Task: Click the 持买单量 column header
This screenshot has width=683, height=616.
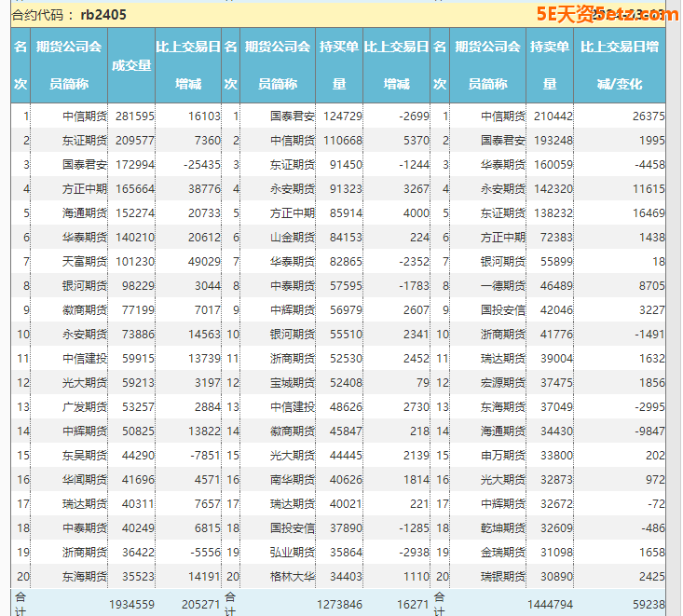Action: (338, 65)
